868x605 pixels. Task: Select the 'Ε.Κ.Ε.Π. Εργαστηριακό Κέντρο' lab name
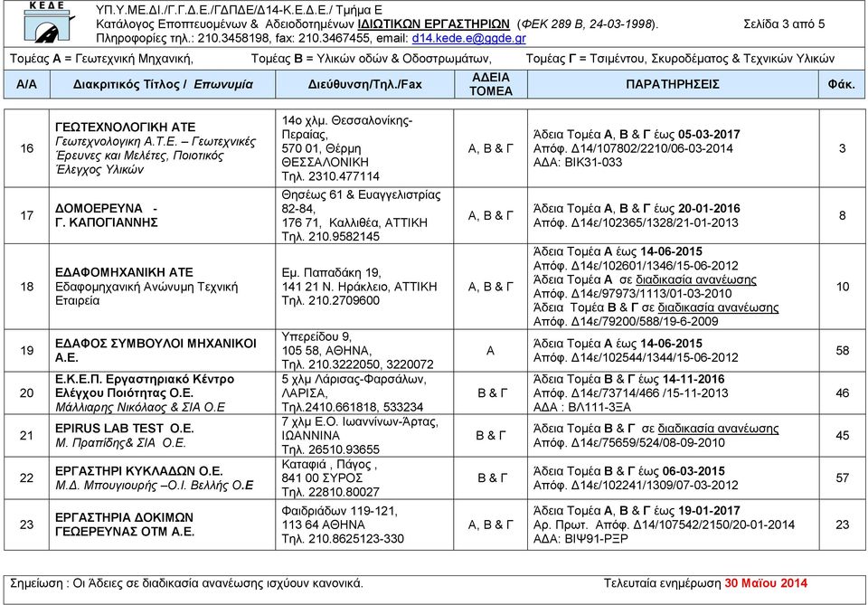click(145, 380)
